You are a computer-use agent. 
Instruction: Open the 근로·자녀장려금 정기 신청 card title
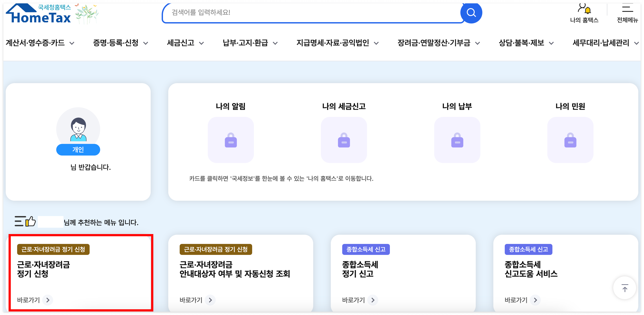[43, 269]
